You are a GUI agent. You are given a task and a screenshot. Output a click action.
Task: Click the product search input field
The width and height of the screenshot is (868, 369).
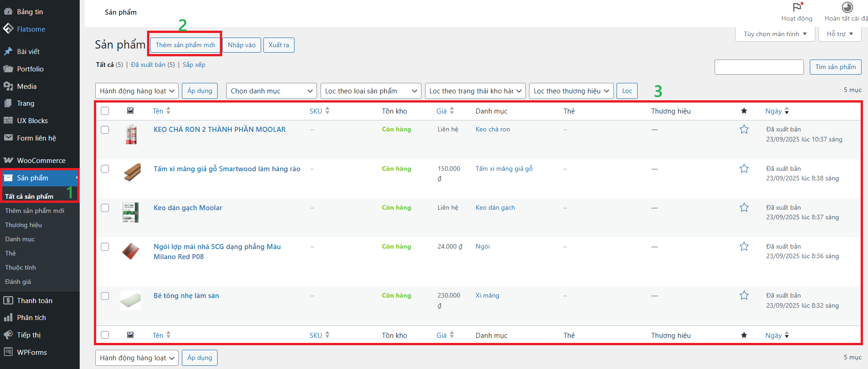[759, 67]
